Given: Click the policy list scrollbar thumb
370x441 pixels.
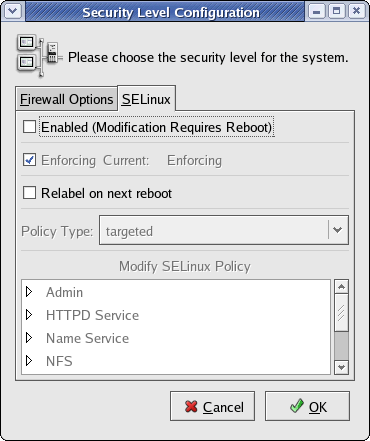Looking at the screenshot, I should click(341, 313).
